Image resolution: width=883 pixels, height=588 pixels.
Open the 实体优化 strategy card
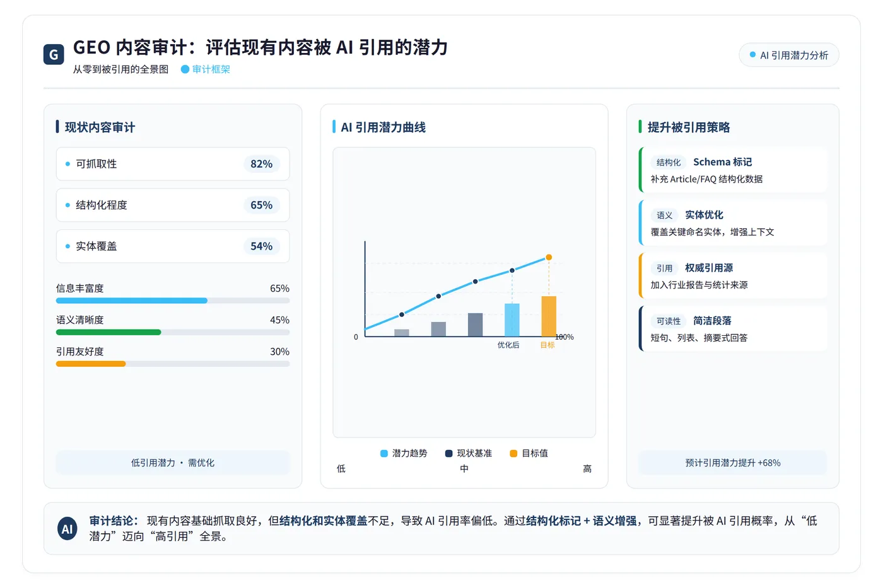(733, 223)
